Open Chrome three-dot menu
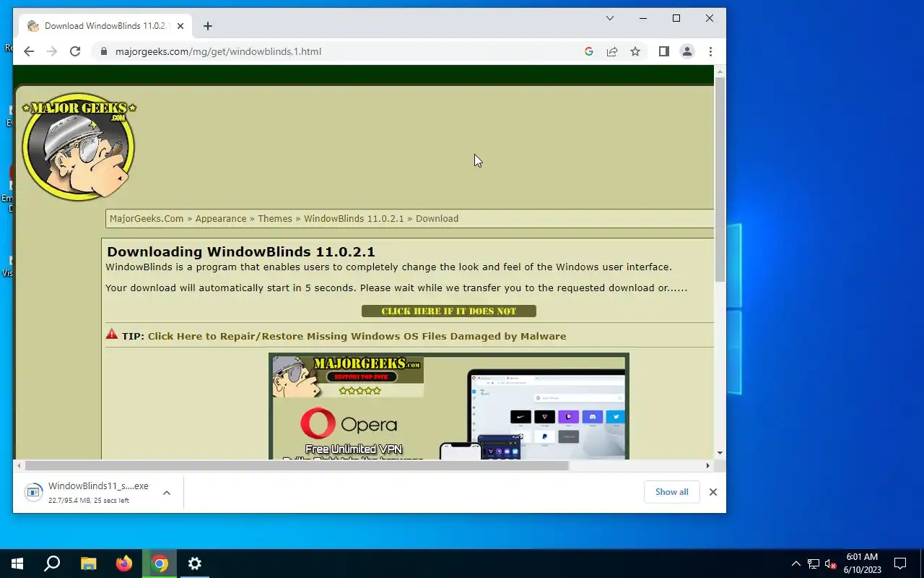The height and width of the screenshot is (578, 924). coord(710,51)
